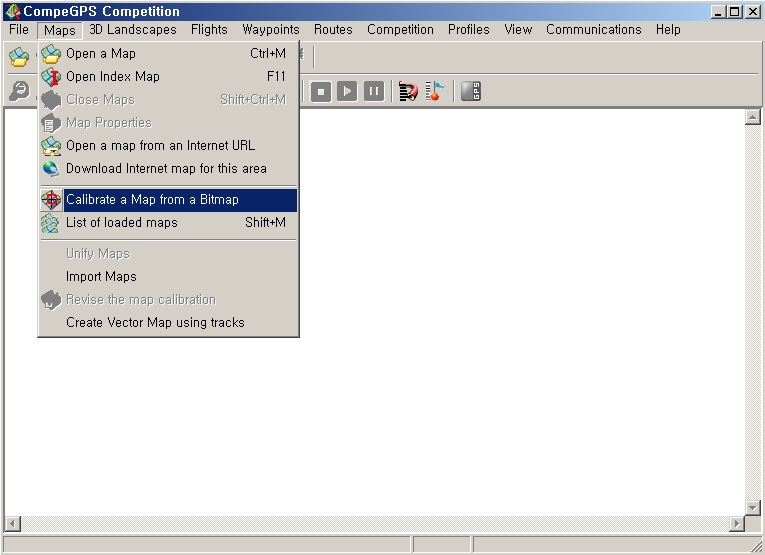Open the View menu

tap(518, 30)
